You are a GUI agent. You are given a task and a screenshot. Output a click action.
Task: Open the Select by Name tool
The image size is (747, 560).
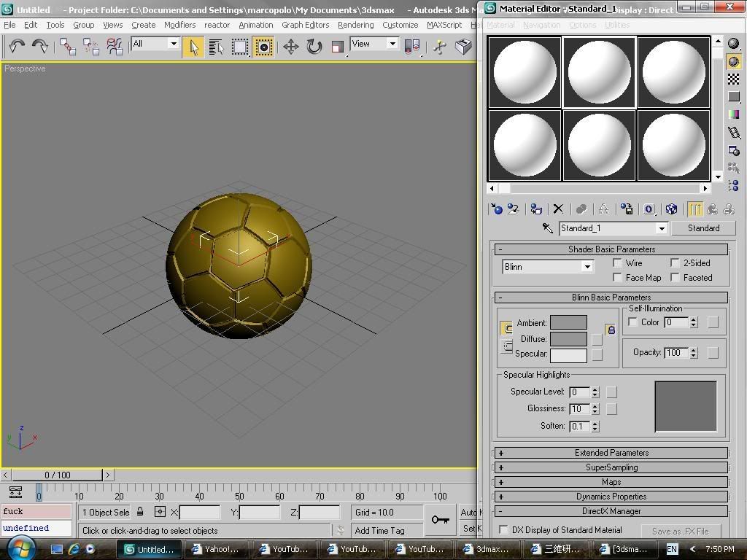coord(216,47)
